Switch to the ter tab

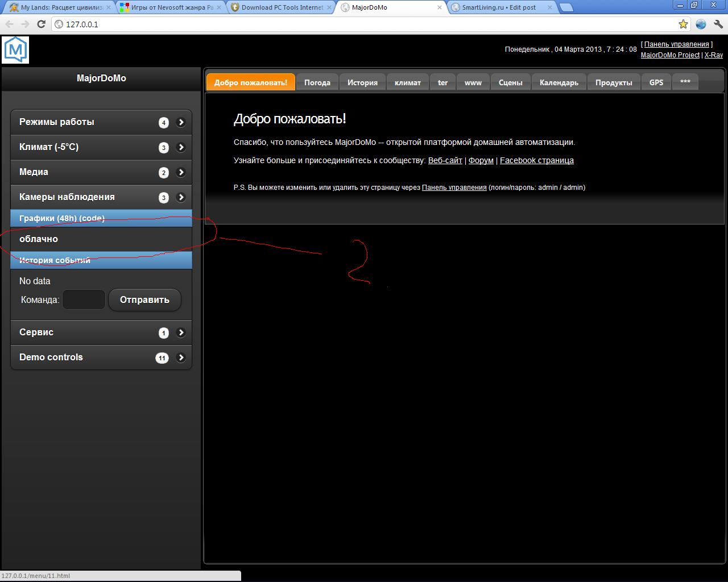pos(443,82)
